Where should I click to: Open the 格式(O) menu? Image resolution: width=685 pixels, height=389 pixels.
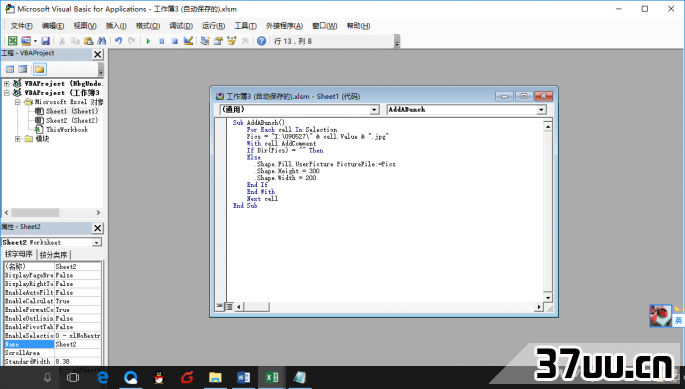point(148,26)
